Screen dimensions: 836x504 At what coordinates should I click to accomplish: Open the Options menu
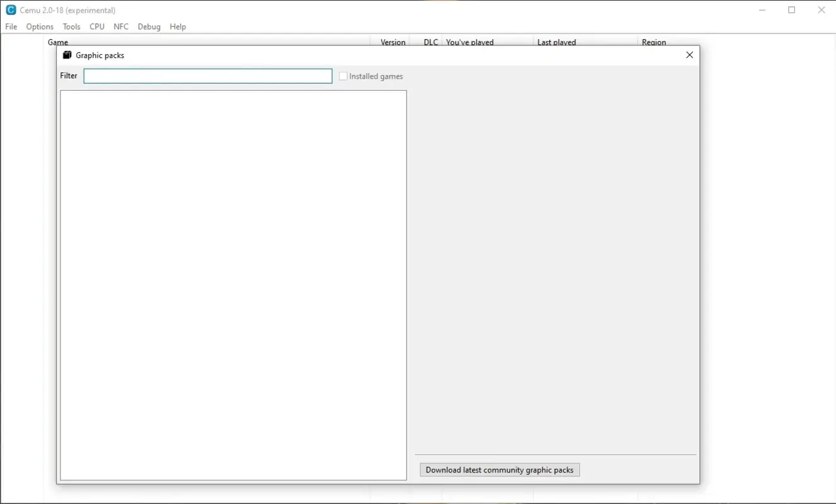click(39, 26)
